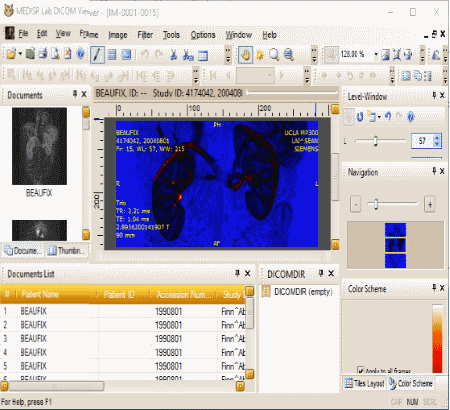This screenshot has height=410, width=450.
Task: Click the brightness sun icon tool
Action: tap(260, 55)
